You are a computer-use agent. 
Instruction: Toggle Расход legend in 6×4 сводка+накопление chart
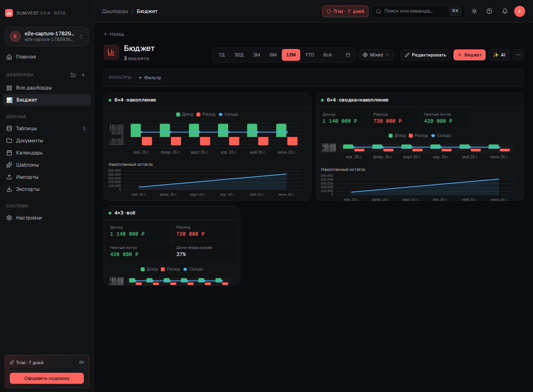click(x=418, y=136)
